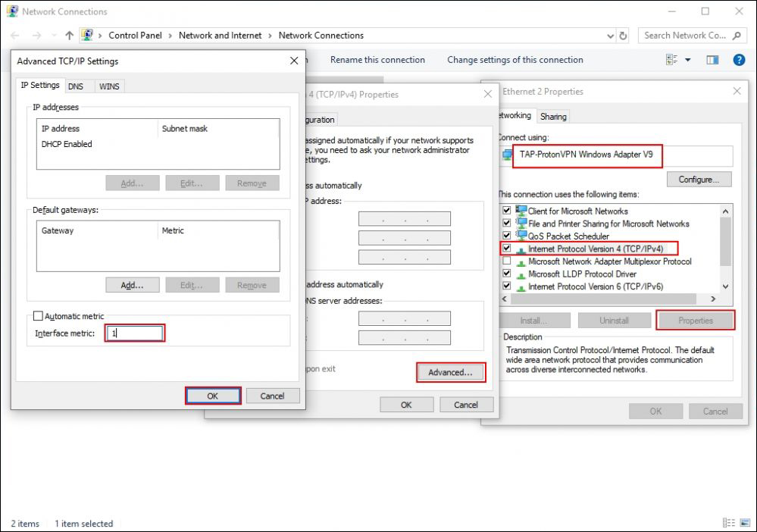Expand the address bar dropdown
The height and width of the screenshot is (532, 757).
pos(610,36)
